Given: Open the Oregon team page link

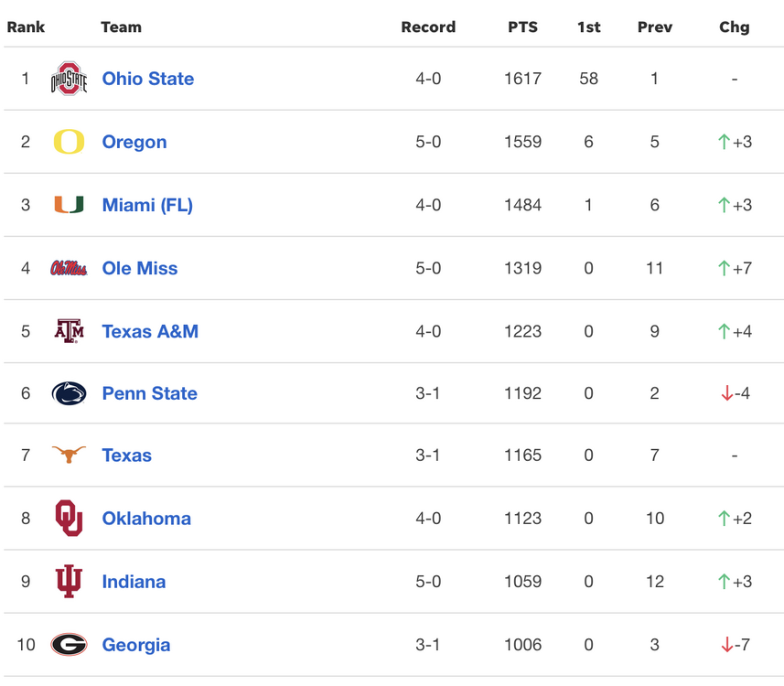Looking at the screenshot, I should (134, 142).
